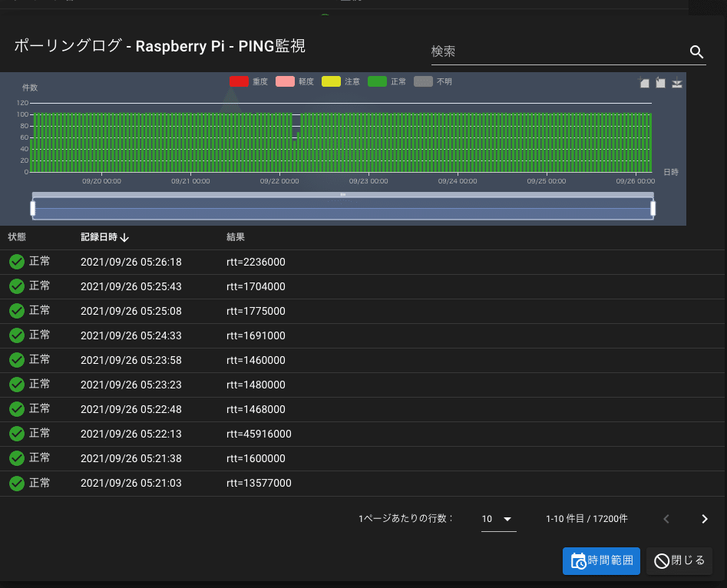Screen dimensions: 727x588
Task: Click the result value rtt=2236000
Action: [256, 262]
